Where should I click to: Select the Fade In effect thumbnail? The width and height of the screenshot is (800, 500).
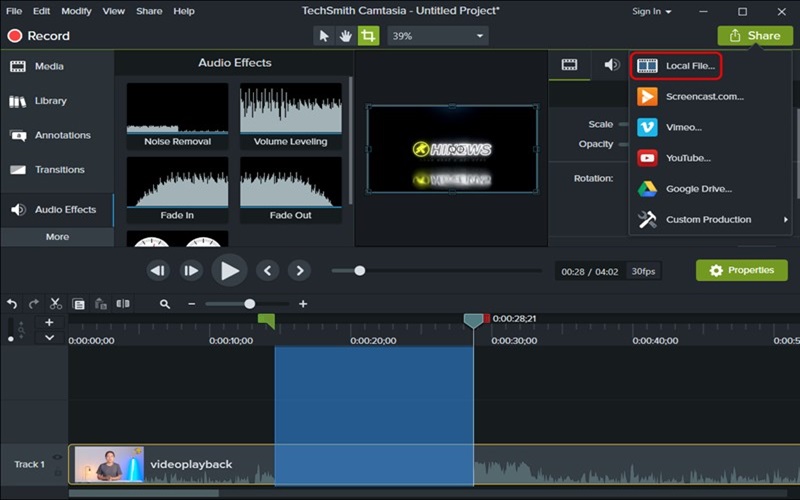(178, 189)
